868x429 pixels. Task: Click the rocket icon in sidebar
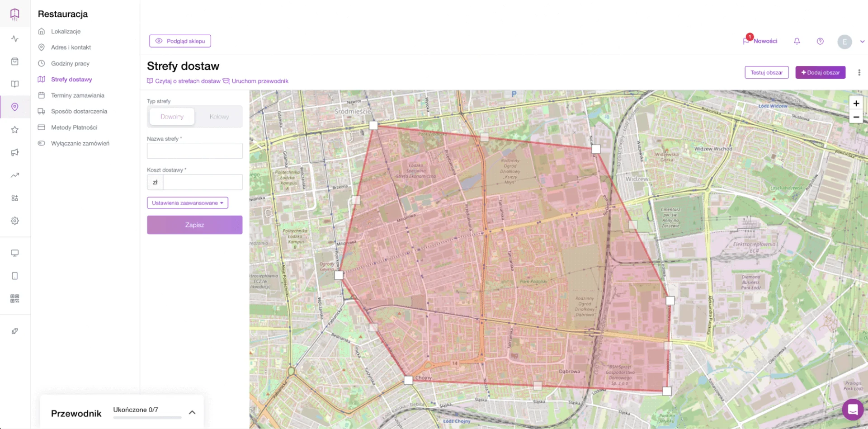point(15,331)
